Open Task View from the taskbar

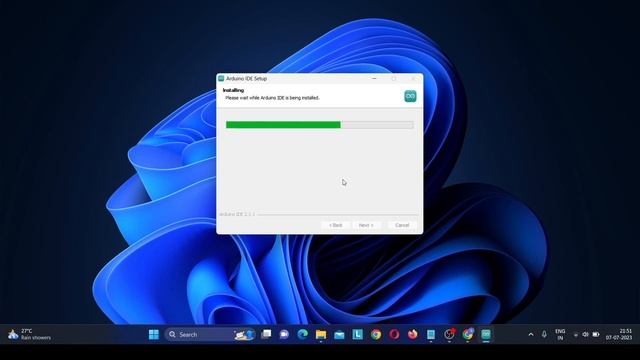[x=266, y=335]
